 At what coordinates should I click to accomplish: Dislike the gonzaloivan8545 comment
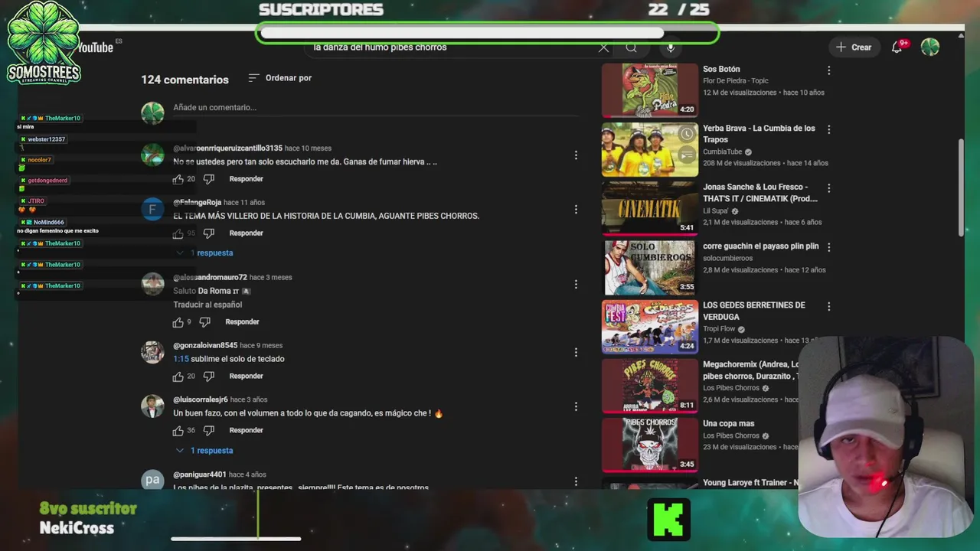208,377
